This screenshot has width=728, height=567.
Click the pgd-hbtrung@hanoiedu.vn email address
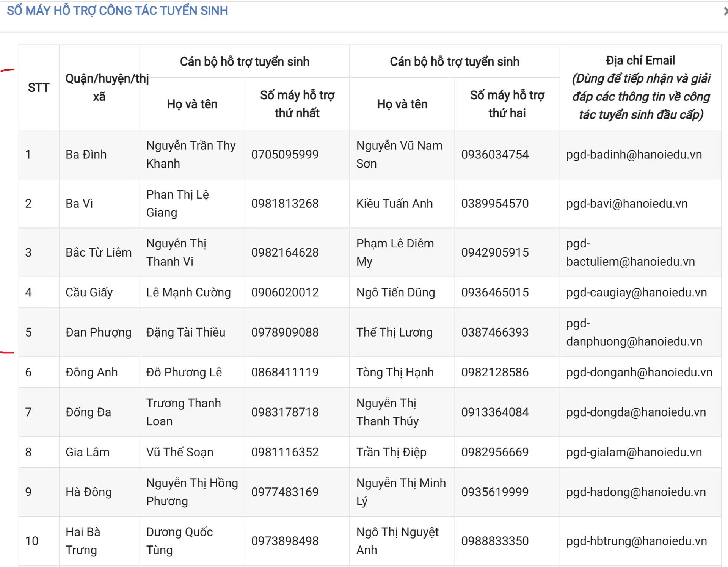pyautogui.click(x=636, y=541)
